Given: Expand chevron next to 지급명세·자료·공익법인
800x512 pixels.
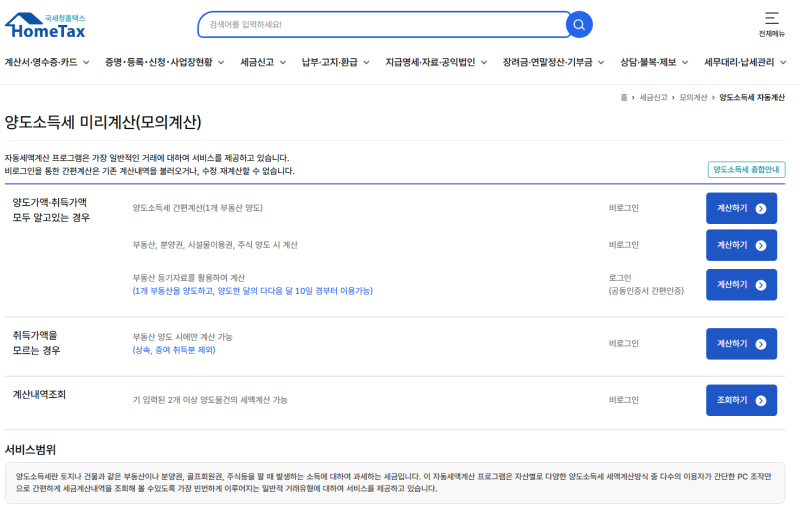Looking at the screenshot, I should [484, 63].
